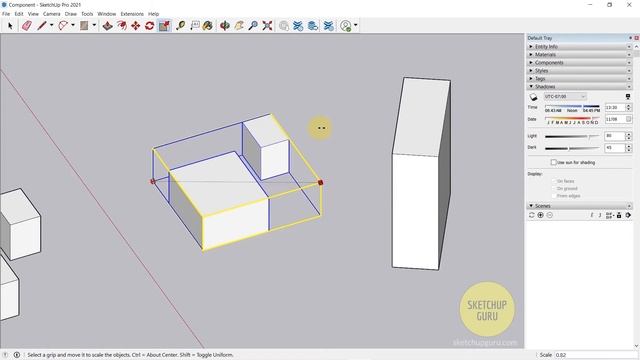Select the Eraser tool
Screen dimensions: 640x360
pos(27,26)
